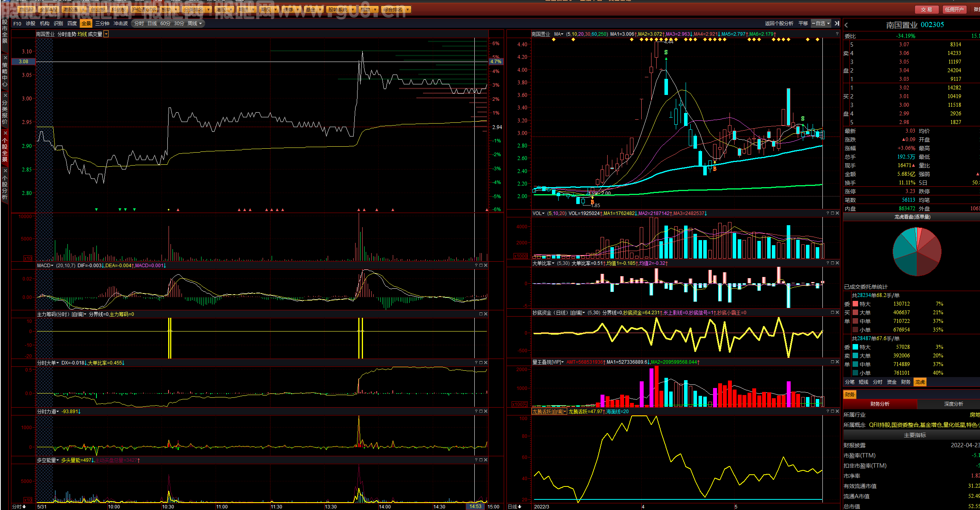Click the 低佣开户 button
The image size is (980, 510).
[x=954, y=9]
